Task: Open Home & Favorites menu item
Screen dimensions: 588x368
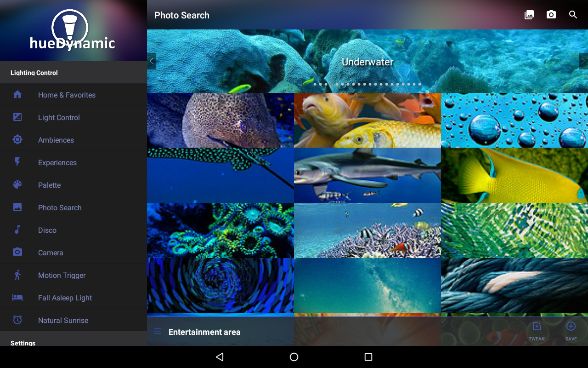Action: pos(73,95)
